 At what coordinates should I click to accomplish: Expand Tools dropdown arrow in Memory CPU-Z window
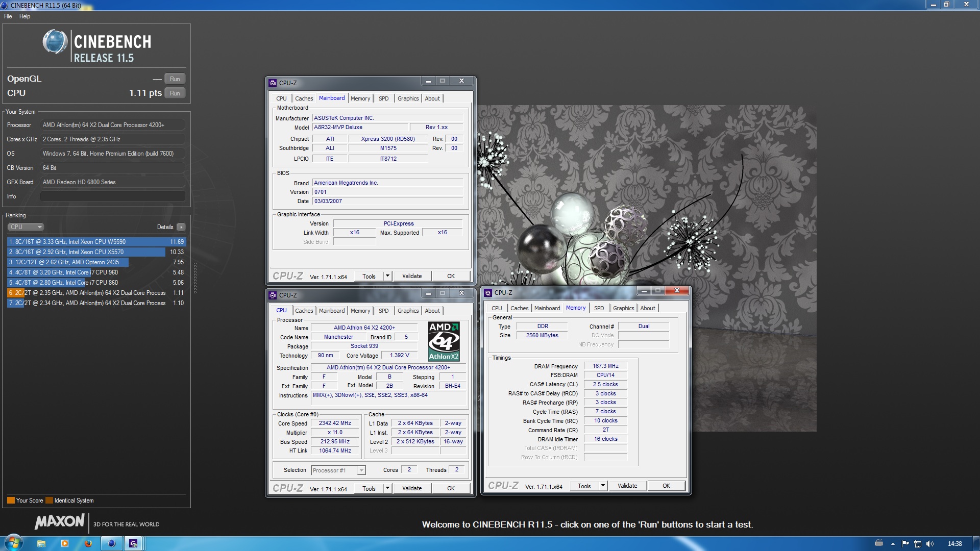(x=603, y=486)
